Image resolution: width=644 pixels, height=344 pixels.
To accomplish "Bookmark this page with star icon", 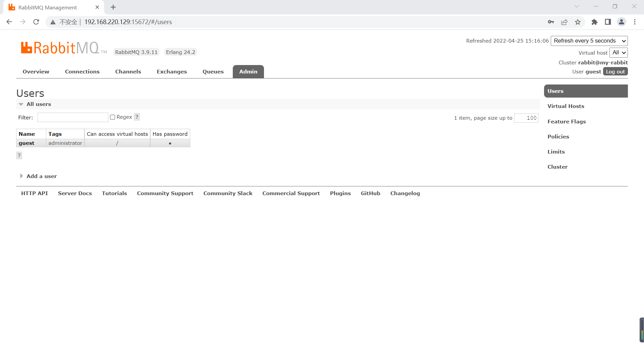I will point(578,22).
